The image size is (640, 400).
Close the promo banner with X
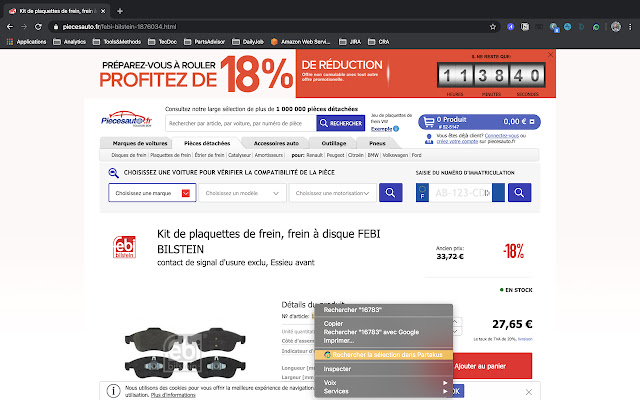550,55
